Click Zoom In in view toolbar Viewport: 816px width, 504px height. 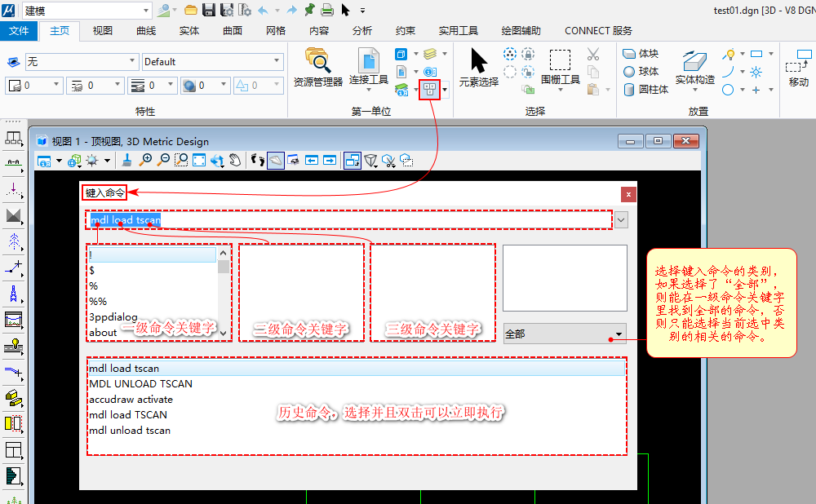pyautogui.click(x=145, y=160)
